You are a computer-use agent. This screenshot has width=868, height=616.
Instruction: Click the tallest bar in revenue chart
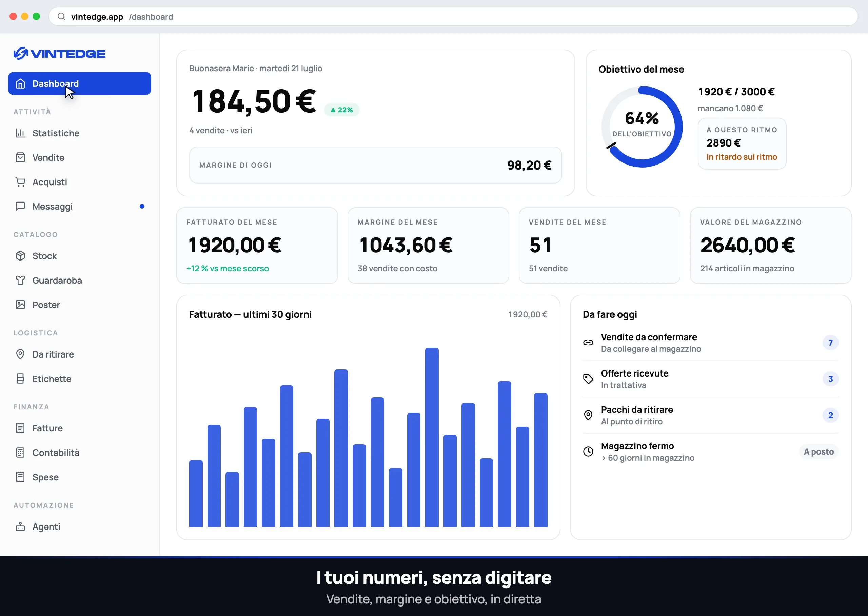click(x=432, y=437)
